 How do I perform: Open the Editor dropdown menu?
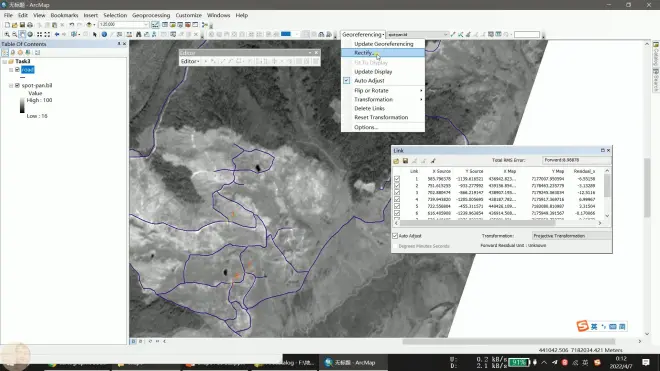point(190,61)
